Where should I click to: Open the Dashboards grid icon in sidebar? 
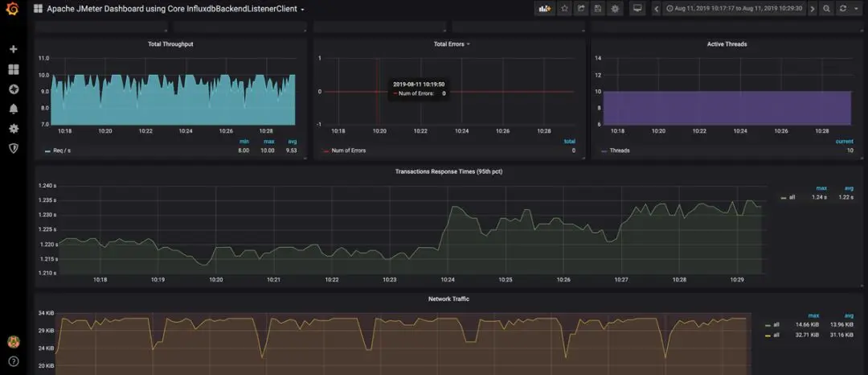[x=14, y=69]
